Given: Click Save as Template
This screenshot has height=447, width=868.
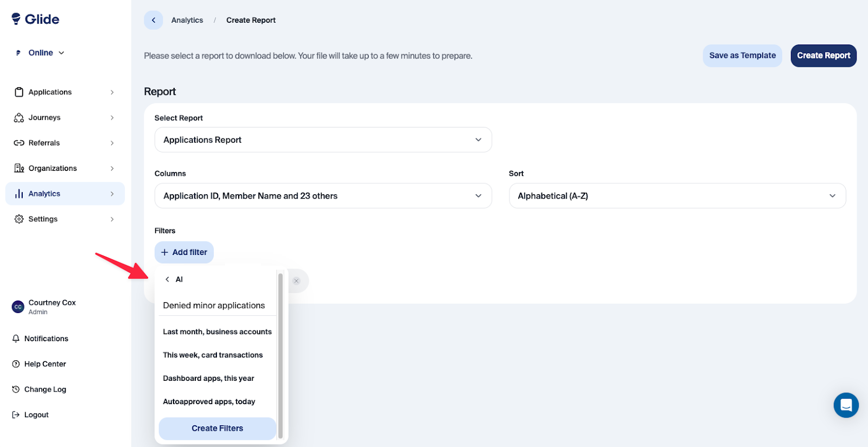Looking at the screenshot, I should click(742, 55).
